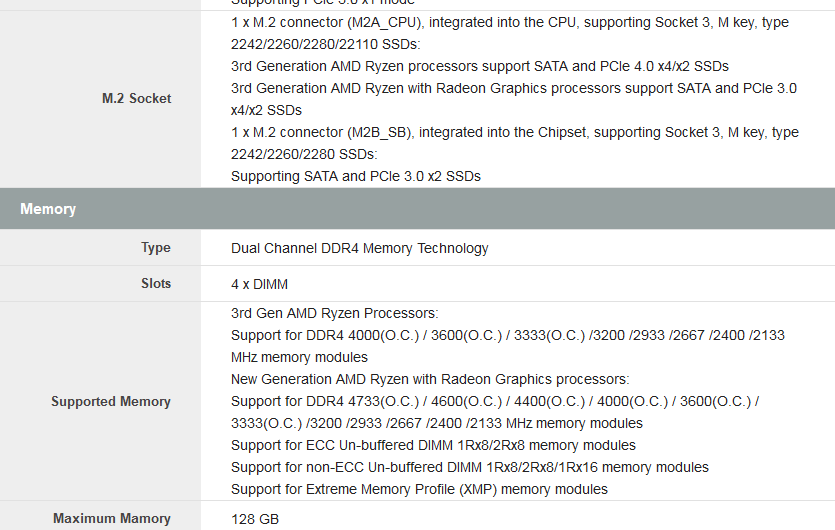The width and height of the screenshot is (835, 530).
Task: Select the M.2 Socket row label
Action: pyautogui.click(x=136, y=99)
